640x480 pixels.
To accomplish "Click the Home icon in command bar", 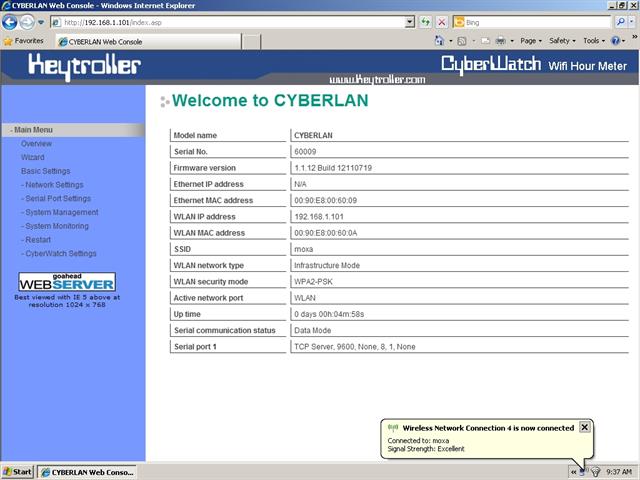I will pyautogui.click(x=440, y=41).
